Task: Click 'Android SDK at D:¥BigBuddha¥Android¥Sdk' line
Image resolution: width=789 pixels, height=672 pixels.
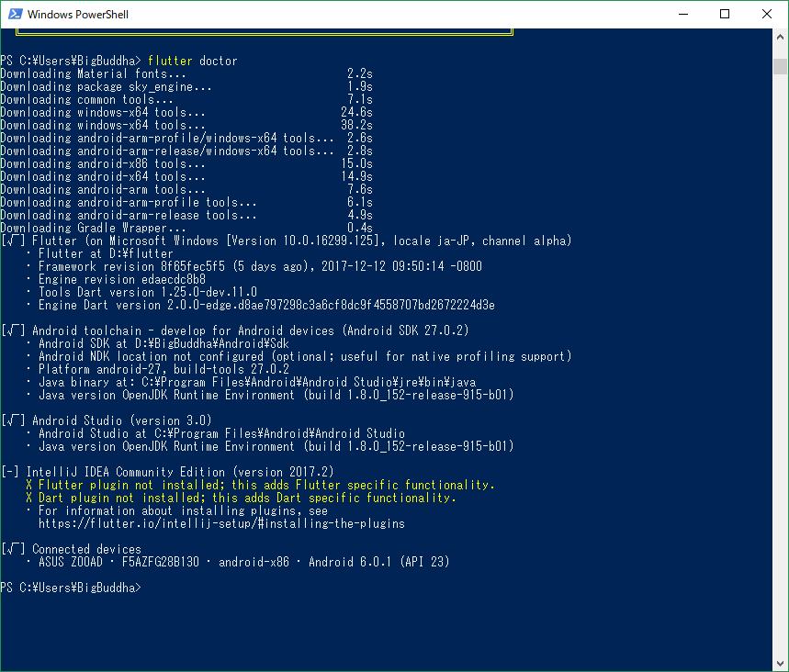Action: pos(158,343)
